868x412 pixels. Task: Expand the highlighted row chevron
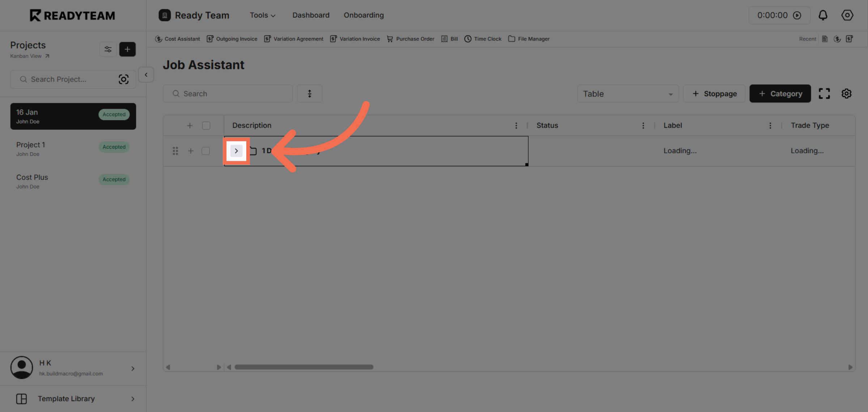[x=236, y=151]
